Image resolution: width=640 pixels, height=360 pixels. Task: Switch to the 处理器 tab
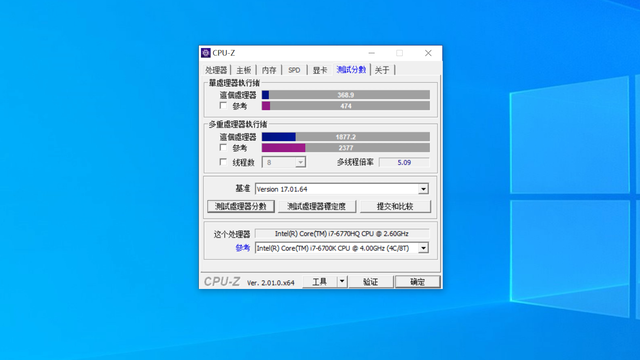(216, 70)
